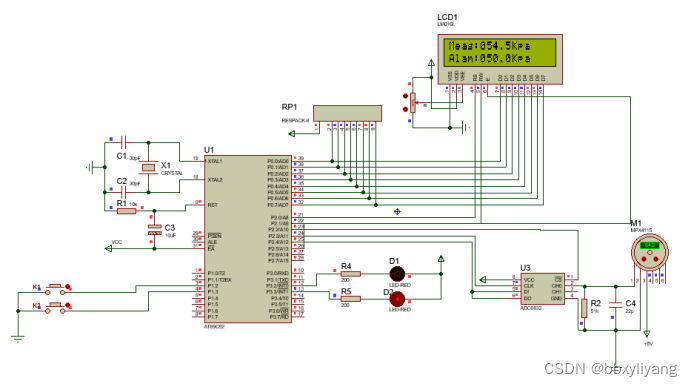This screenshot has width=692, height=387.
Task: Click the M1 reference label
Action: pyautogui.click(x=636, y=223)
